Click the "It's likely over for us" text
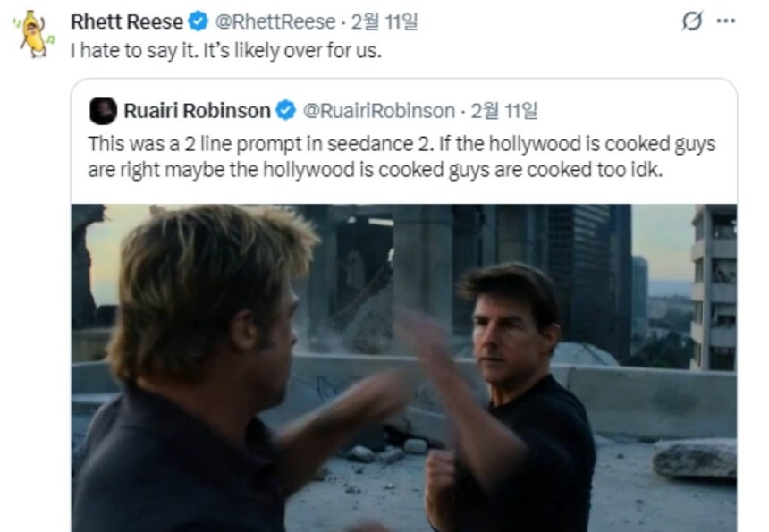The image size is (769, 532). [x=292, y=50]
